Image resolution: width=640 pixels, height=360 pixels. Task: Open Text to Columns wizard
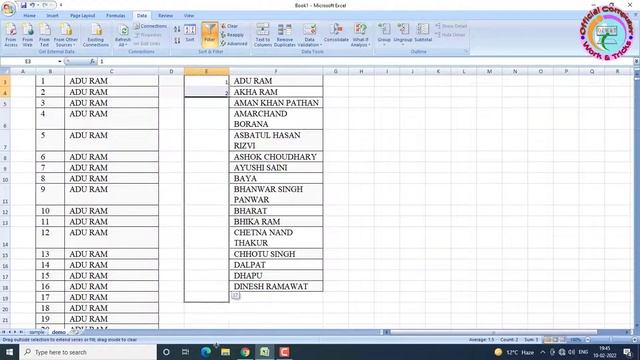(x=262, y=35)
